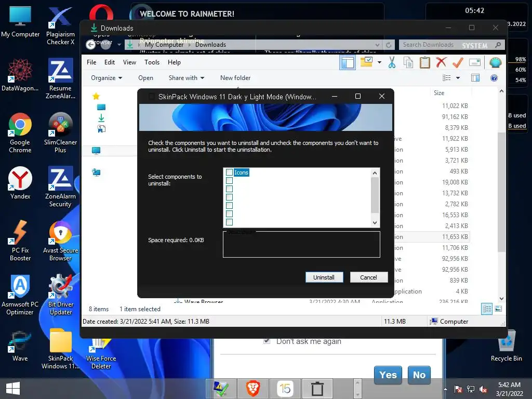Click the teal shell icon in toolbar
The height and width of the screenshot is (399, 532).
[495, 62]
